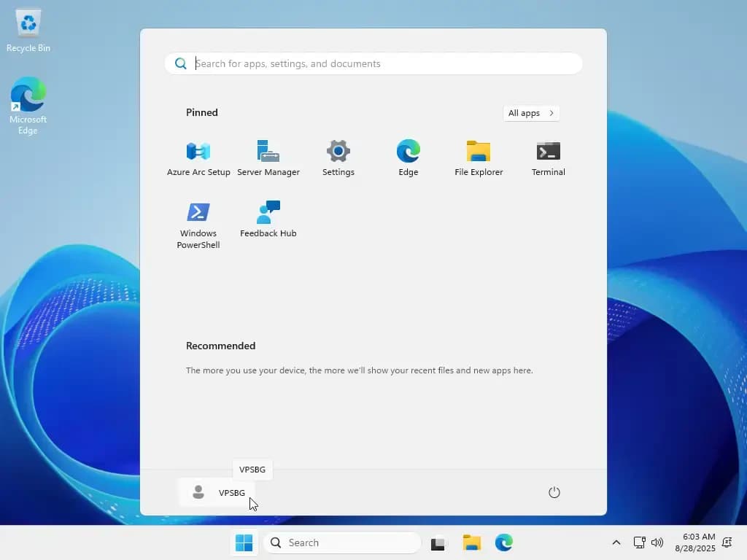Open File Explorer pinned app
The width and height of the screenshot is (747, 560).
point(479,158)
